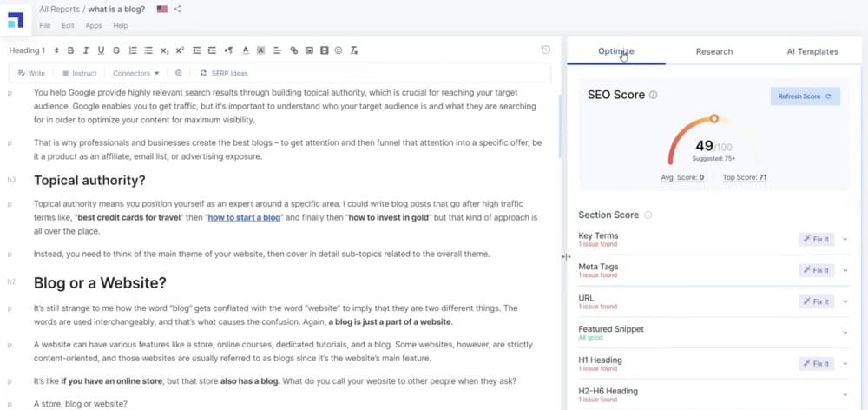Open the Connectors dropdown
Screen dimensions: 868x410
click(x=136, y=73)
